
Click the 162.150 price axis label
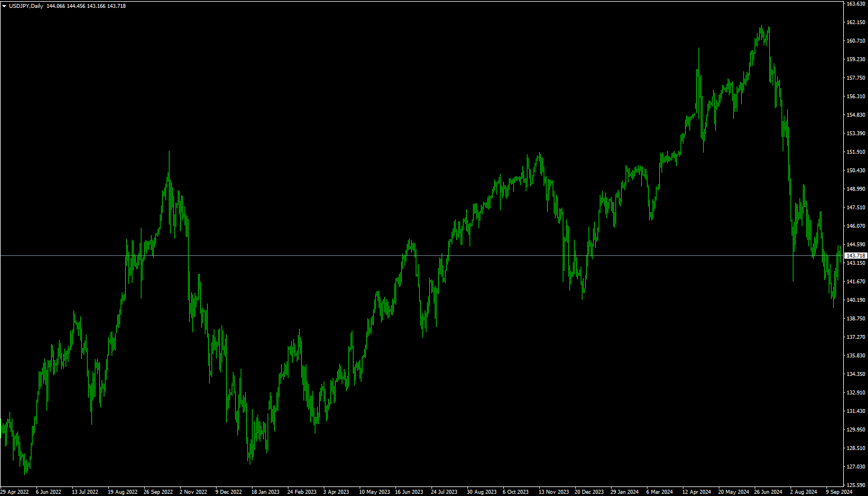[855, 22]
